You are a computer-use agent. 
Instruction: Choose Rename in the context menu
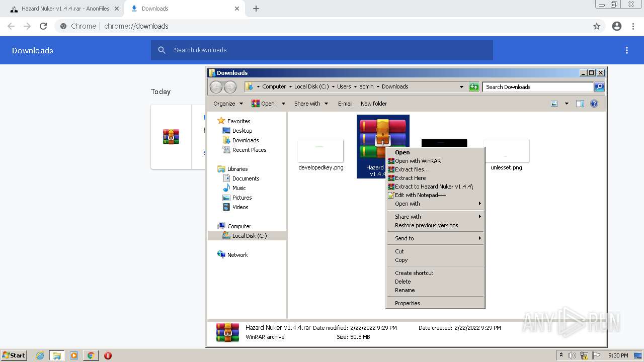435,290
